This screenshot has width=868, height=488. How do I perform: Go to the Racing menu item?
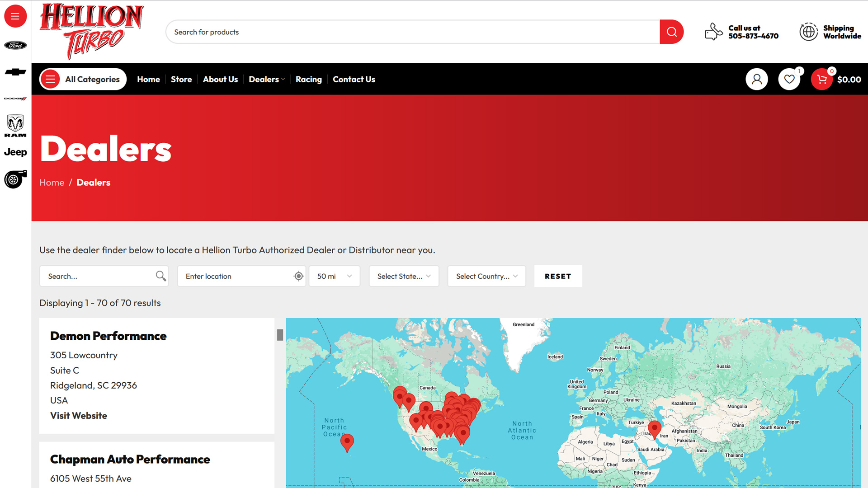pos(308,80)
